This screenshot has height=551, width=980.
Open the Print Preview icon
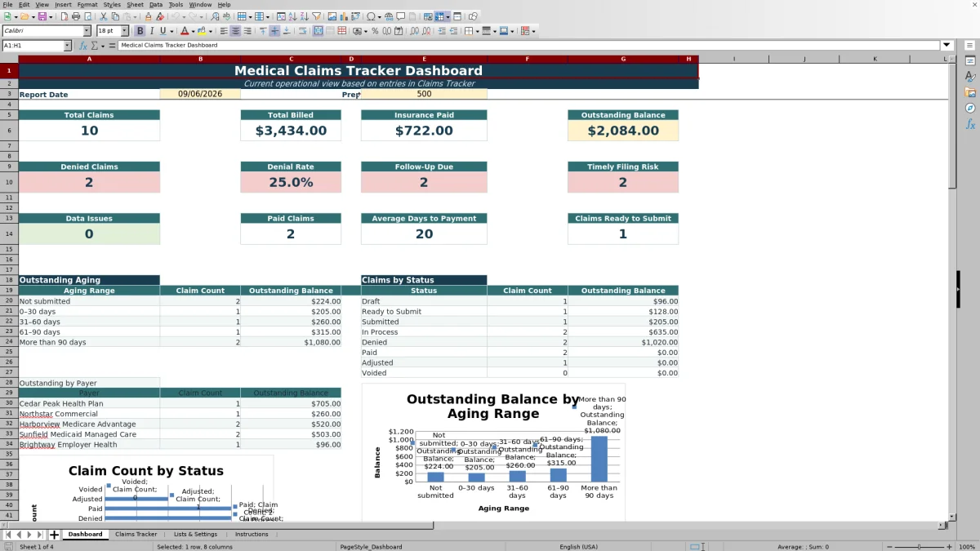87,16
